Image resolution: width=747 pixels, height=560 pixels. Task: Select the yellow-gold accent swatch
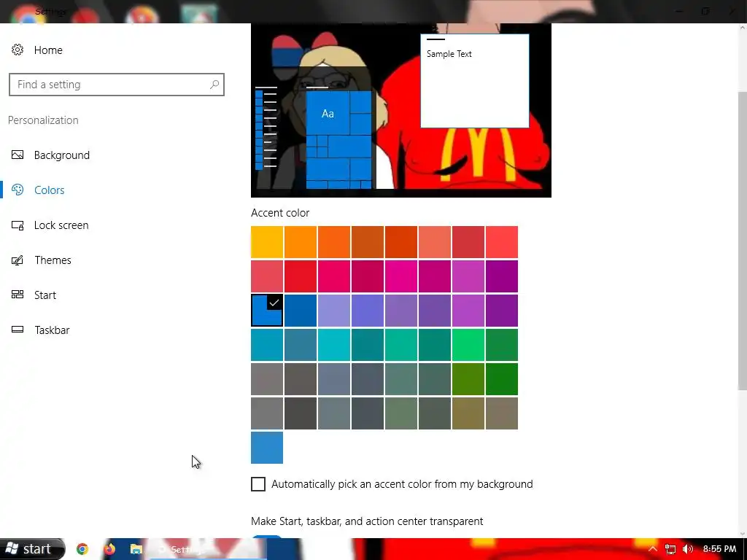pyautogui.click(x=267, y=242)
